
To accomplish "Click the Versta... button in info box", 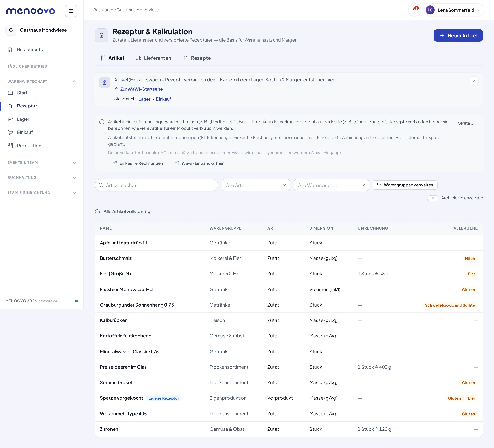I will click(x=465, y=123).
